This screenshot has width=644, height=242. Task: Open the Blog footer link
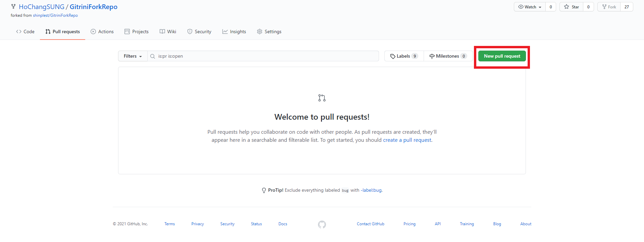coord(497,224)
